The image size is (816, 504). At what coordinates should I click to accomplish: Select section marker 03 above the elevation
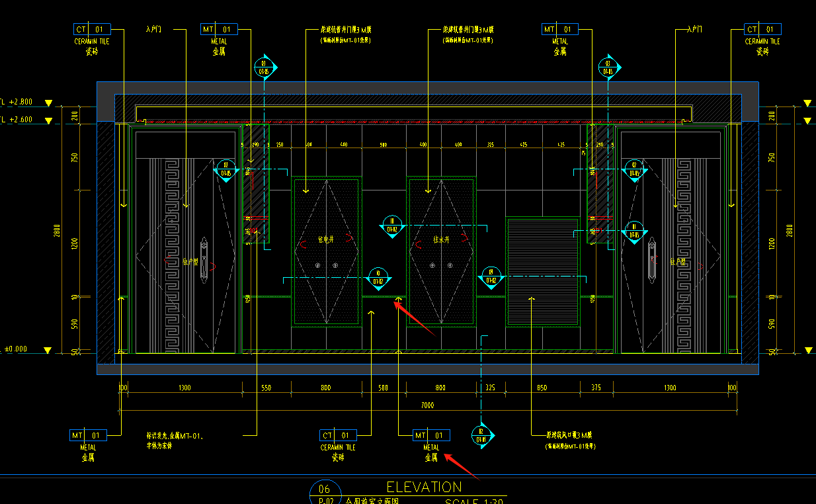pyautogui.click(x=608, y=67)
